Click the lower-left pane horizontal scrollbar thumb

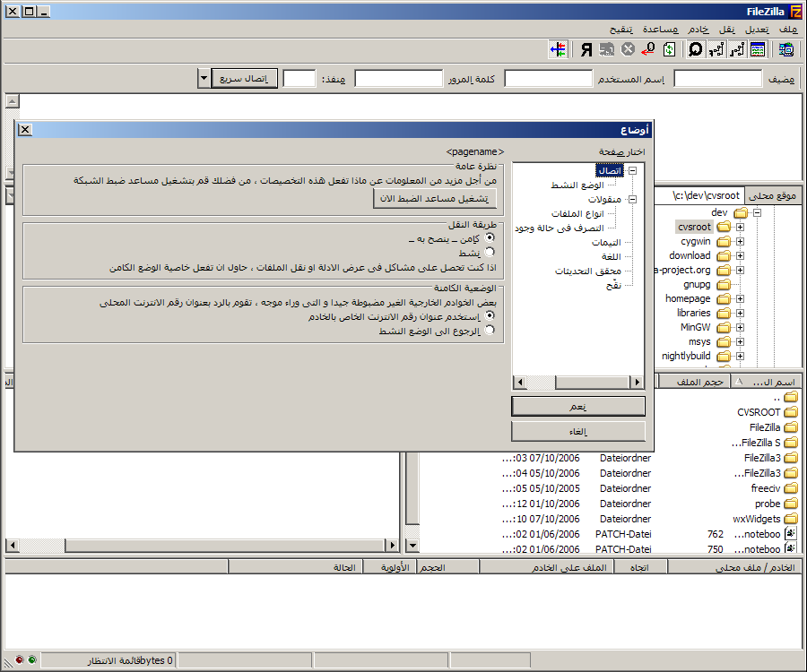225,545
